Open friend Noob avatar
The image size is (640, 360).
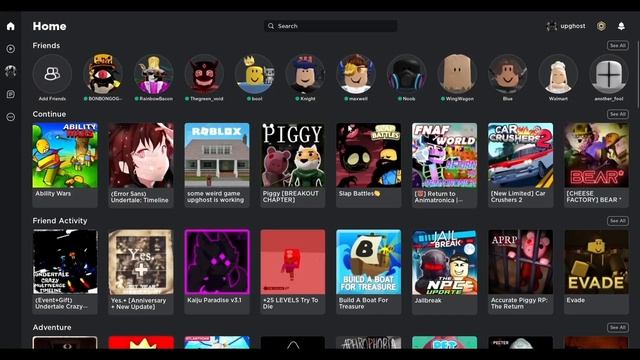click(407, 74)
